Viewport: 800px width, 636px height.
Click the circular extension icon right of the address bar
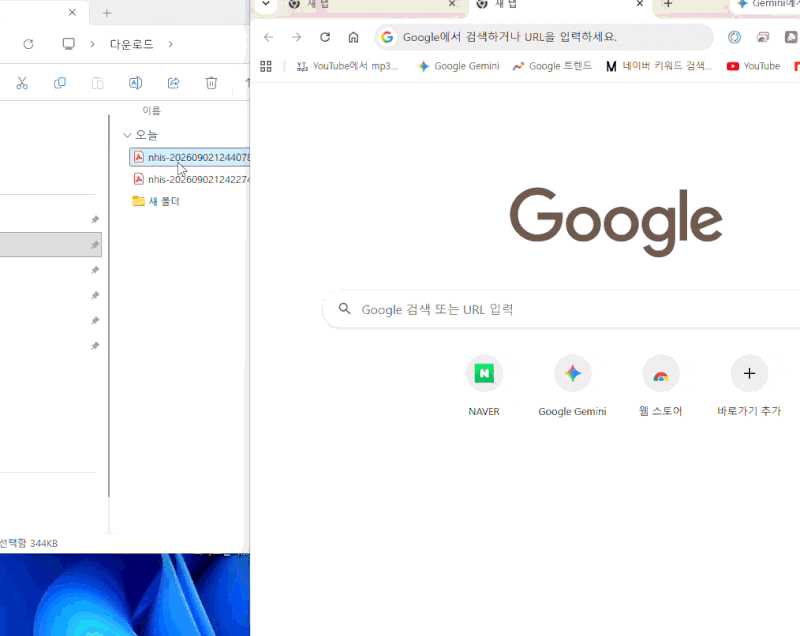(x=734, y=37)
